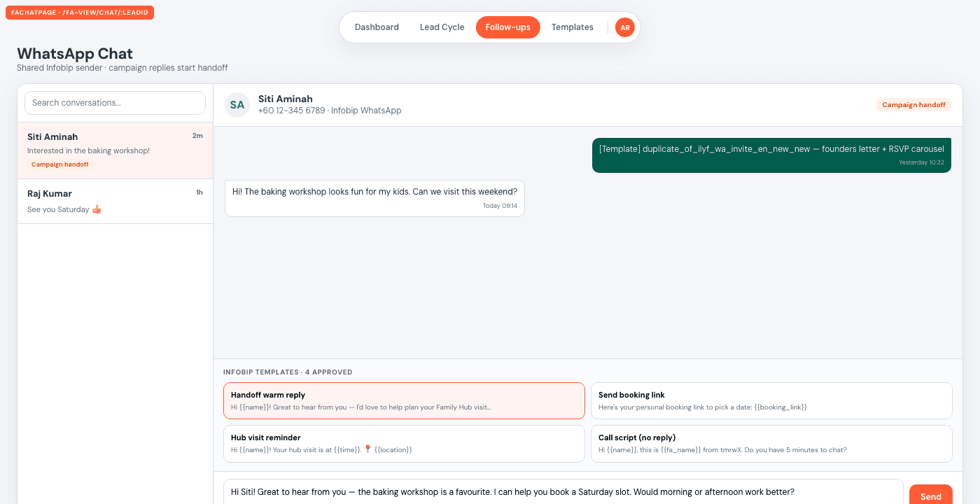Open Siti Aminah conversation in the list
The image size is (980, 504).
point(115,150)
